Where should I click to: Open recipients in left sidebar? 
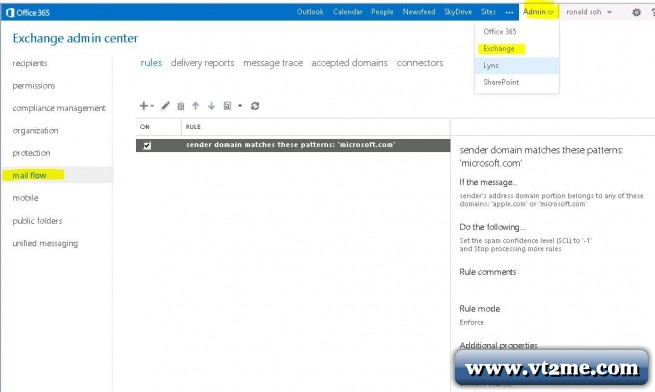click(x=30, y=63)
